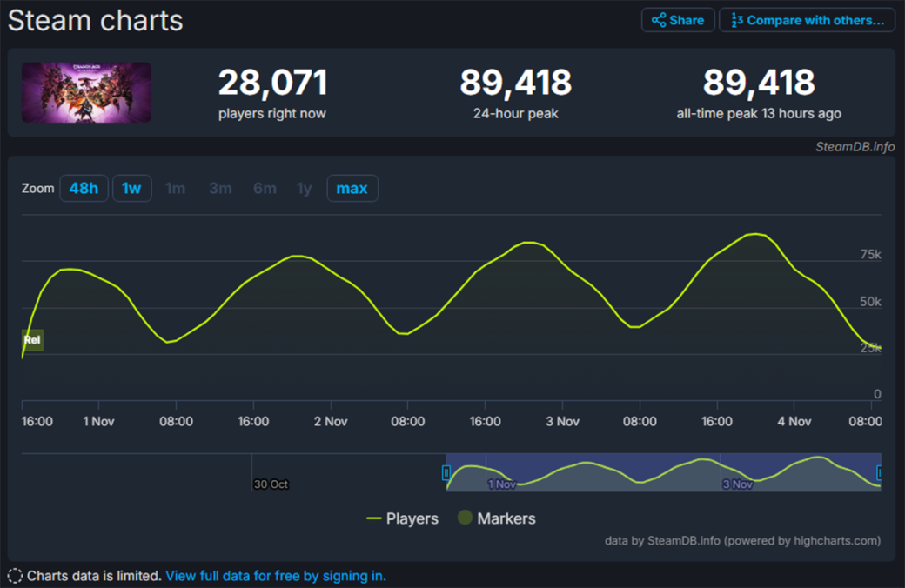Click the 30 Oct navigator label
905x588 pixels.
(271, 484)
